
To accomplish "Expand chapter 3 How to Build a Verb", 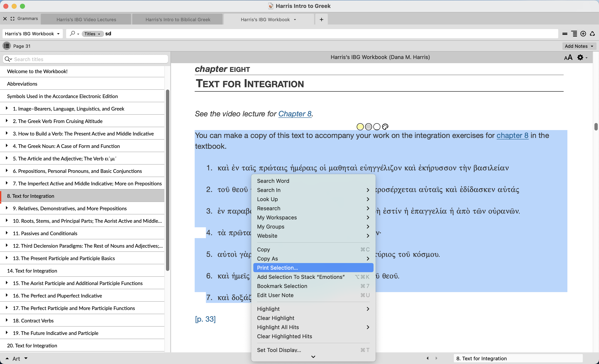I will [x=7, y=133].
